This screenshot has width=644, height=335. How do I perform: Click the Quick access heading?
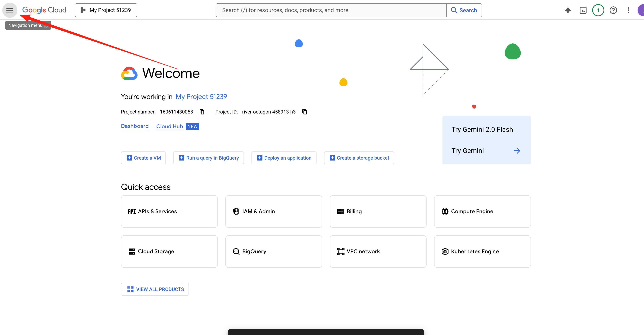(146, 187)
